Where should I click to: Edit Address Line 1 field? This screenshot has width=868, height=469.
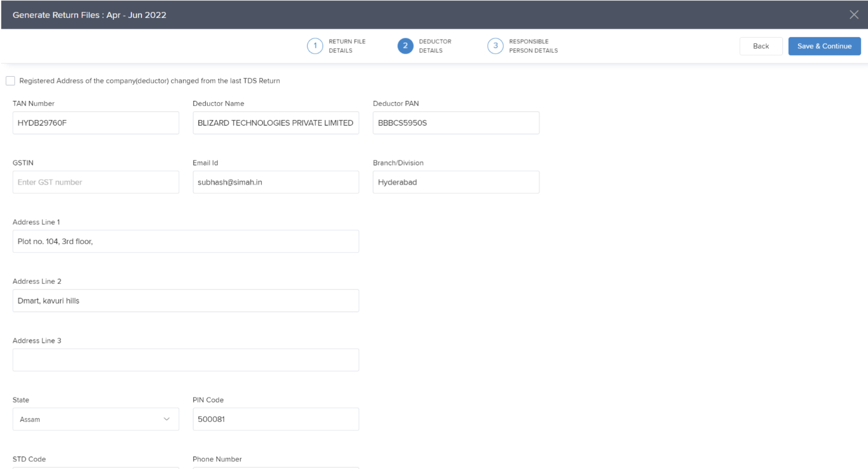(x=185, y=242)
